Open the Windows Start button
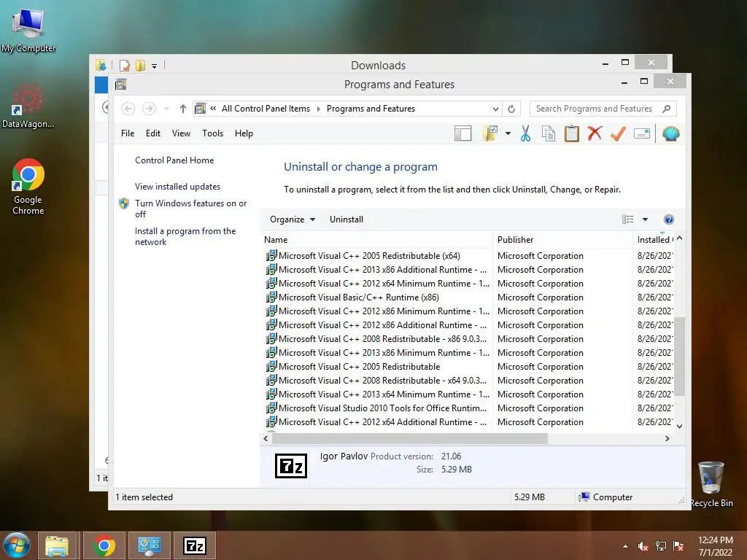 tap(16, 545)
